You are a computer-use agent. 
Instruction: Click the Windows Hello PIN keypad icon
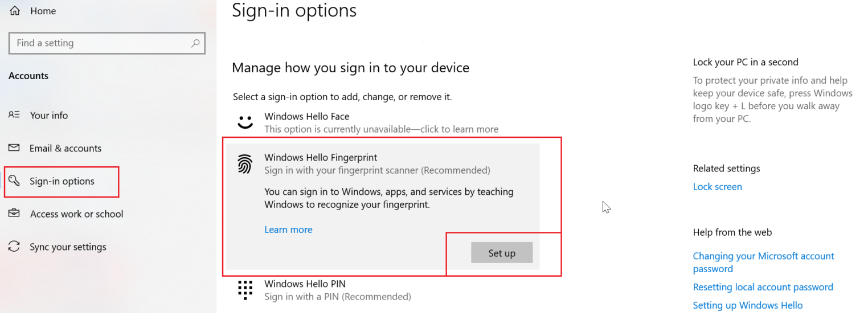click(245, 290)
